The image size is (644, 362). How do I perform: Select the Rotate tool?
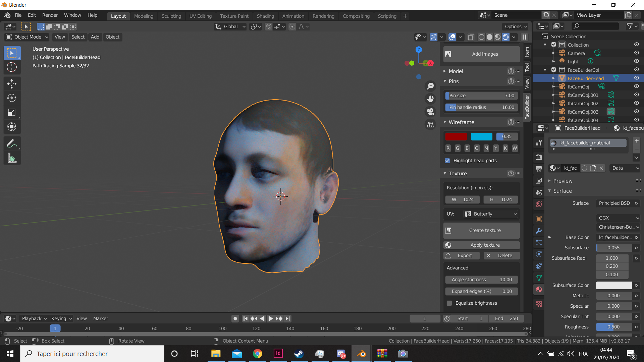(x=12, y=98)
